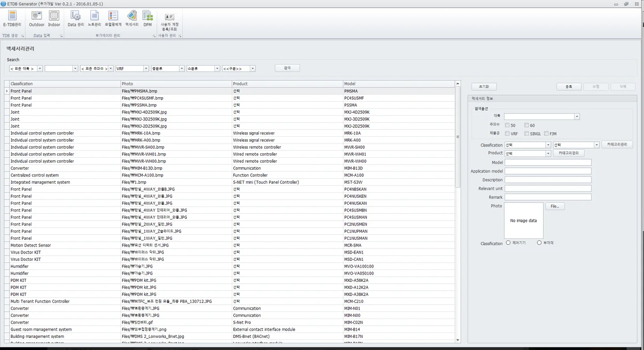The height and width of the screenshot is (350, 644).
Task: Select the 제어기기 radio button
Action: point(508,243)
